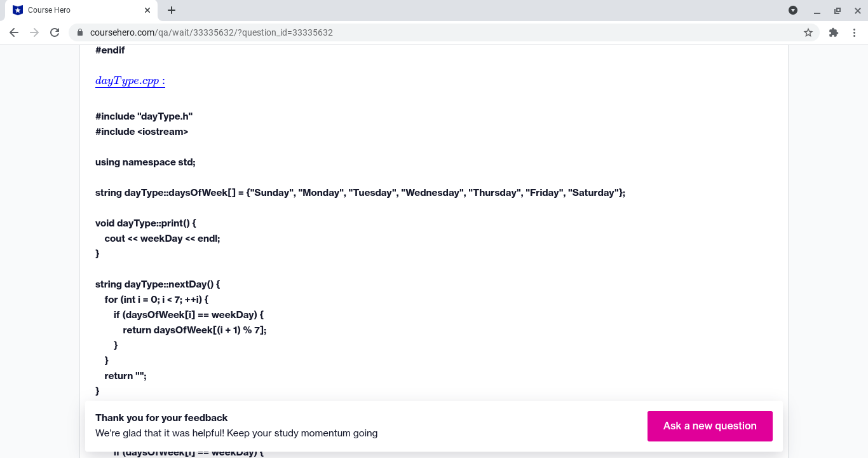Viewport: 868px width, 458px height.
Task: Click the lock icon for site info
Action: click(x=80, y=32)
